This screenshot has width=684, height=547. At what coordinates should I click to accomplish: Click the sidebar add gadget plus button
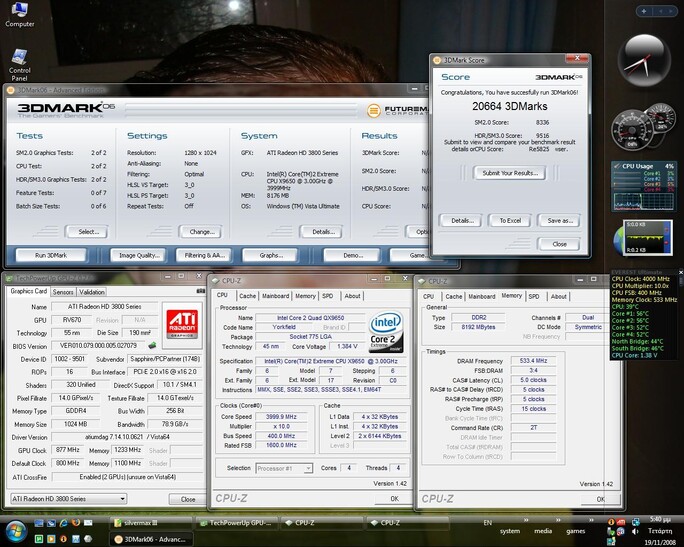644,11
